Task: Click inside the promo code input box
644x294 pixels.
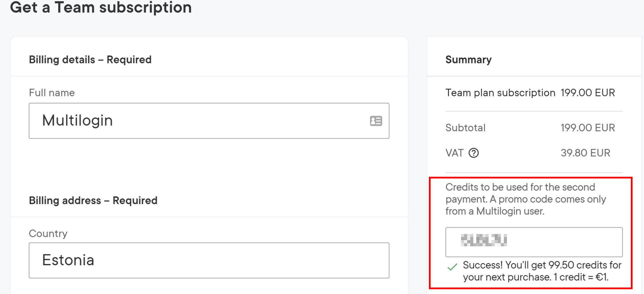Action: tap(534, 242)
